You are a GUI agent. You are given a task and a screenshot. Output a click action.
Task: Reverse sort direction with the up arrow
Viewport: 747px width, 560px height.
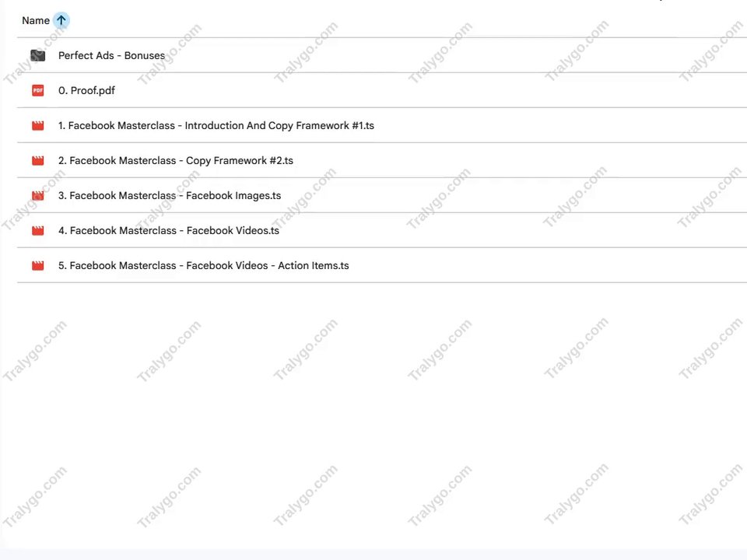click(61, 20)
